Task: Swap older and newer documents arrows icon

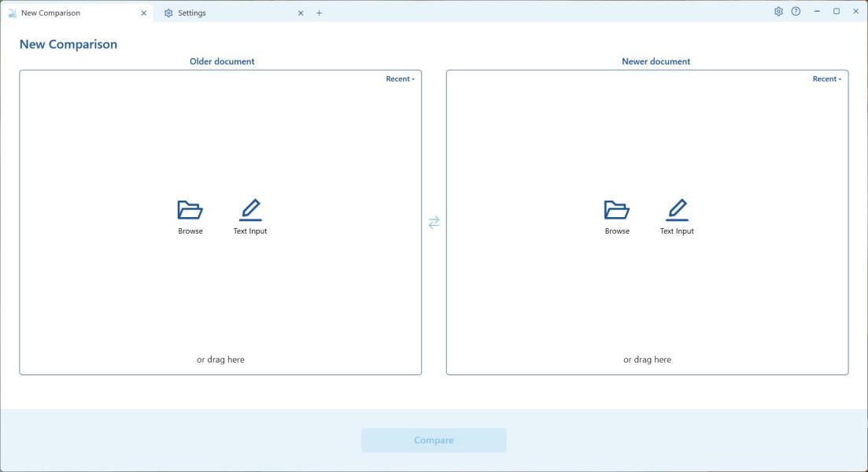Action: coord(434,222)
